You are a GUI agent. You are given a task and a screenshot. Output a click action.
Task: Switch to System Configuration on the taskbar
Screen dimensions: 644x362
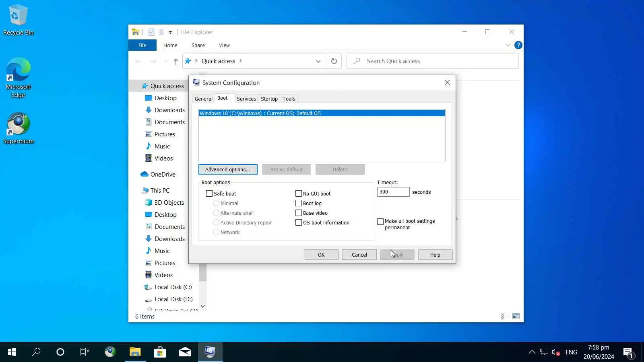[210, 352]
